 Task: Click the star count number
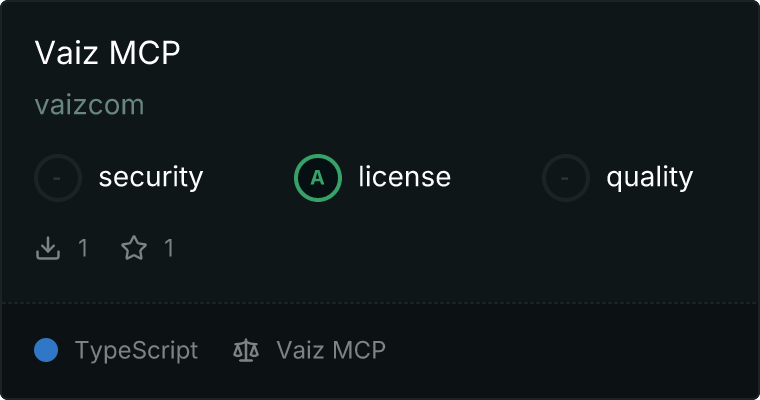169,248
